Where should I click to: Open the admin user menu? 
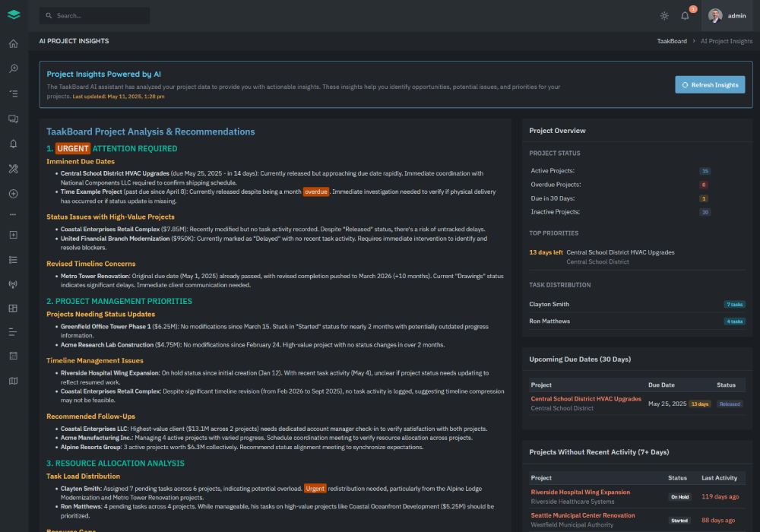tap(727, 15)
